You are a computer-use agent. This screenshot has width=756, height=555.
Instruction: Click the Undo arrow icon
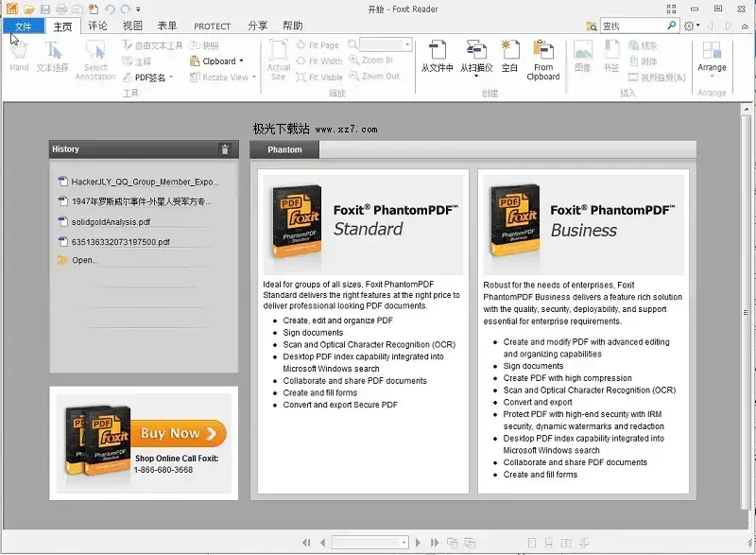pyautogui.click(x=110, y=9)
